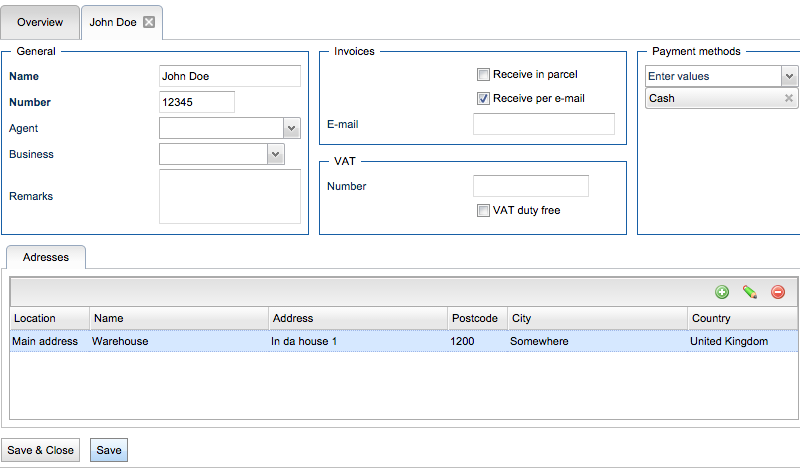Click the Save button
This screenshot has height=470, width=800.
click(x=109, y=450)
